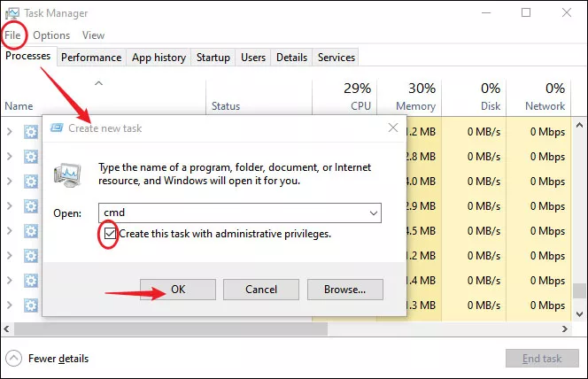This screenshot has width=588, height=379.
Task: Click OK in Create new task dialog
Action: (x=178, y=290)
